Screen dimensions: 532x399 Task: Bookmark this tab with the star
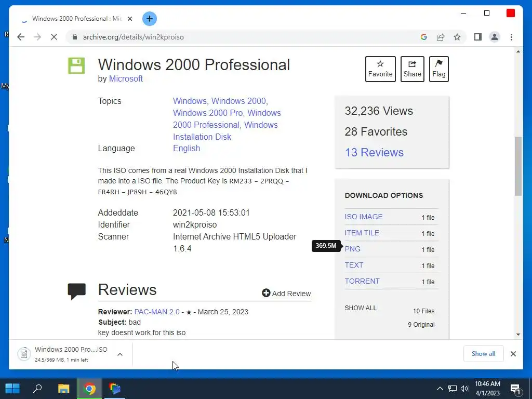coord(457,37)
